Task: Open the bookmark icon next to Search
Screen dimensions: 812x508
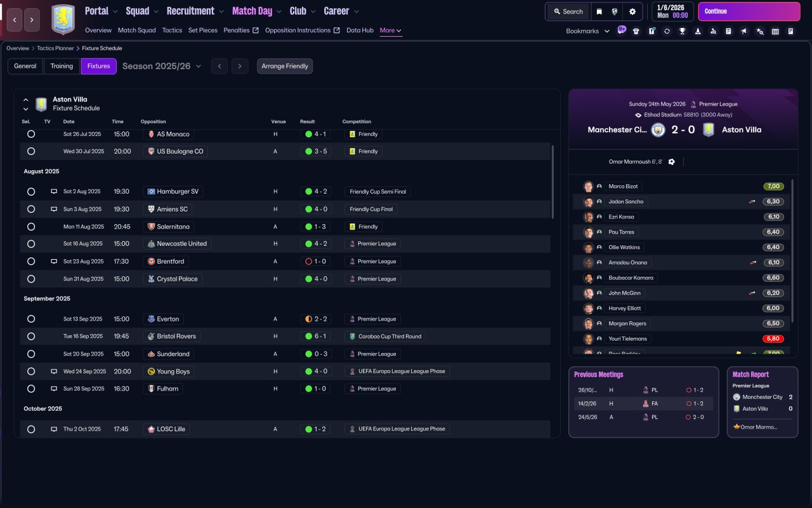Action: 599,11
